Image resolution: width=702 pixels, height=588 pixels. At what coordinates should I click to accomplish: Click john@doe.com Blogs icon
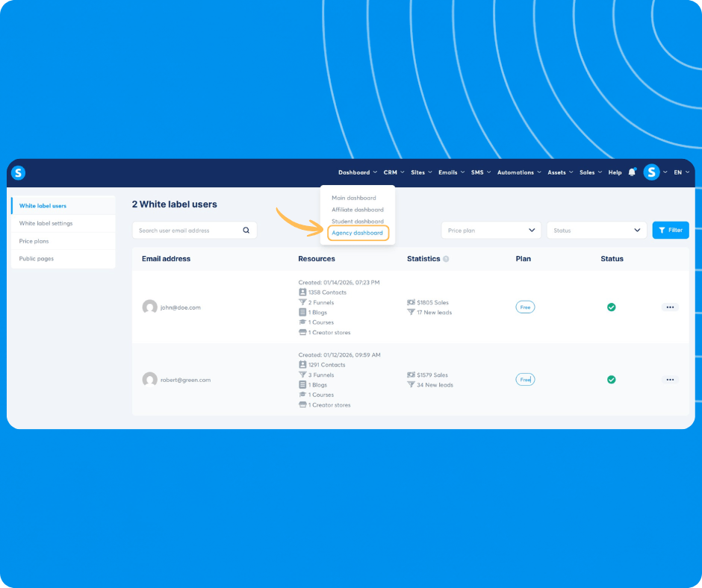point(302,313)
